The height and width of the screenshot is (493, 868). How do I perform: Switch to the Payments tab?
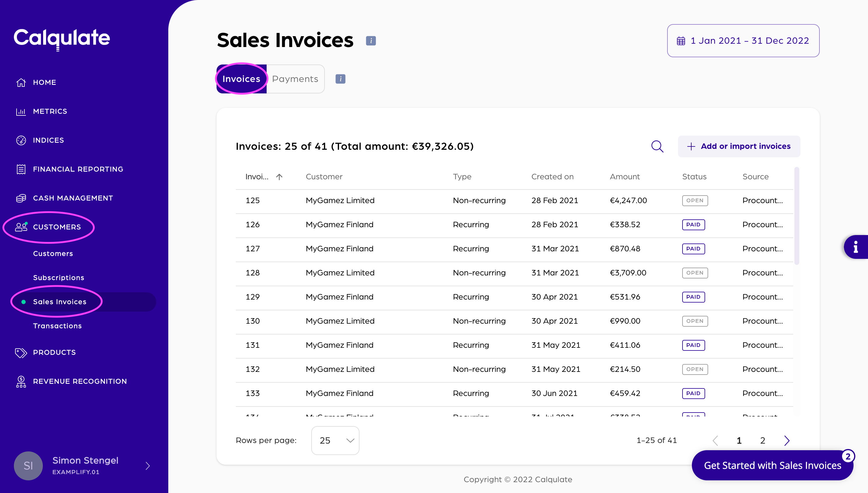[x=295, y=79]
